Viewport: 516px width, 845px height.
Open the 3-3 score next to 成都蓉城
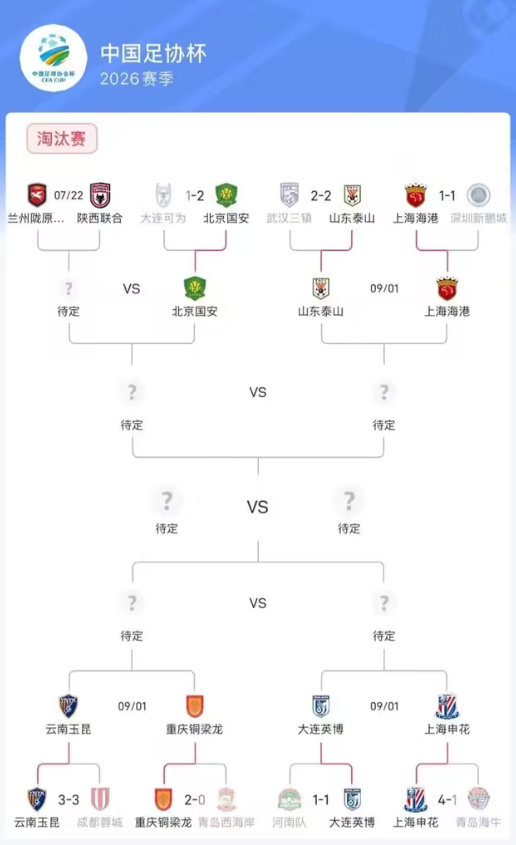pyautogui.click(x=68, y=800)
